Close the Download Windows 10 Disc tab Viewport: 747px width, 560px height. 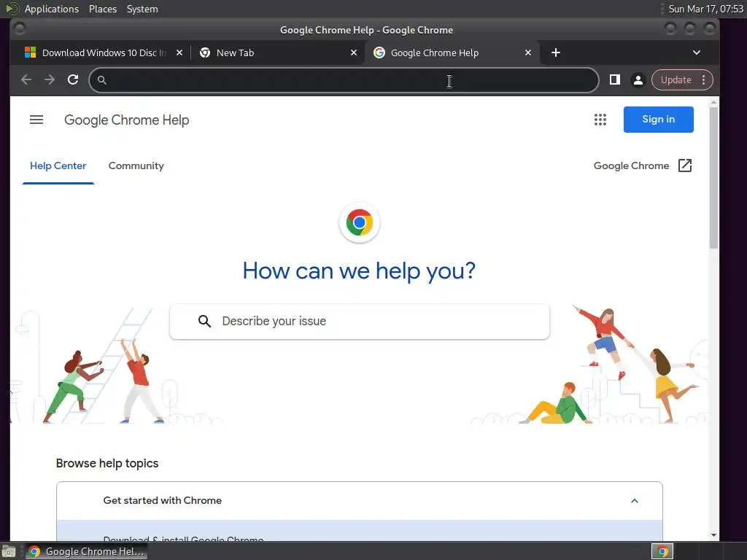pos(179,52)
